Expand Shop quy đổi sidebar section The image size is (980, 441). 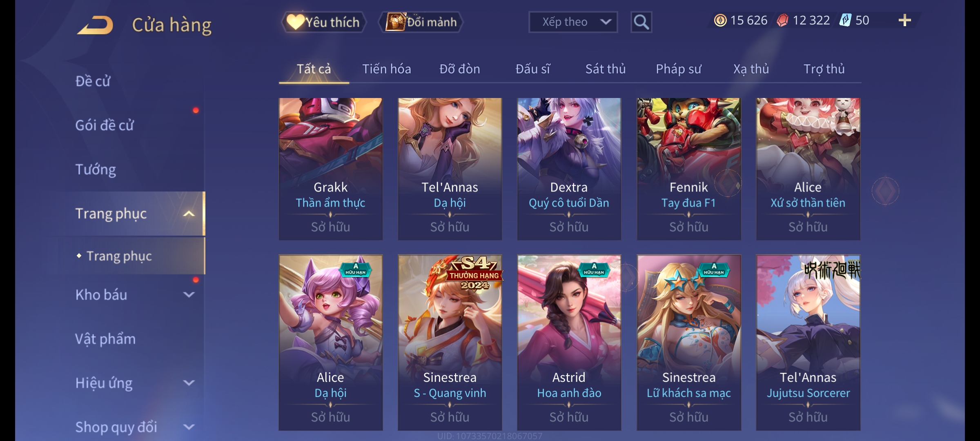coord(189,427)
